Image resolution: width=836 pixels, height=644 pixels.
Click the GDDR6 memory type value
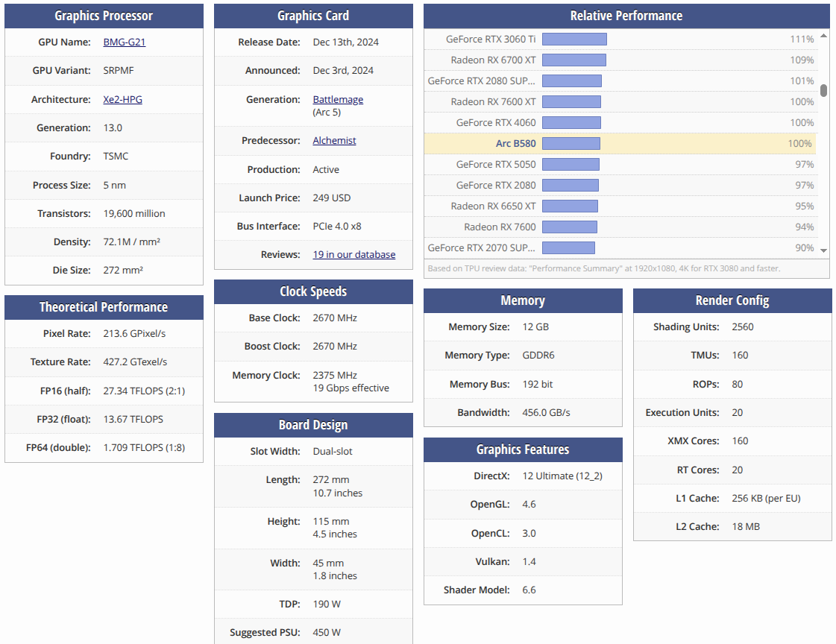click(538, 355)
